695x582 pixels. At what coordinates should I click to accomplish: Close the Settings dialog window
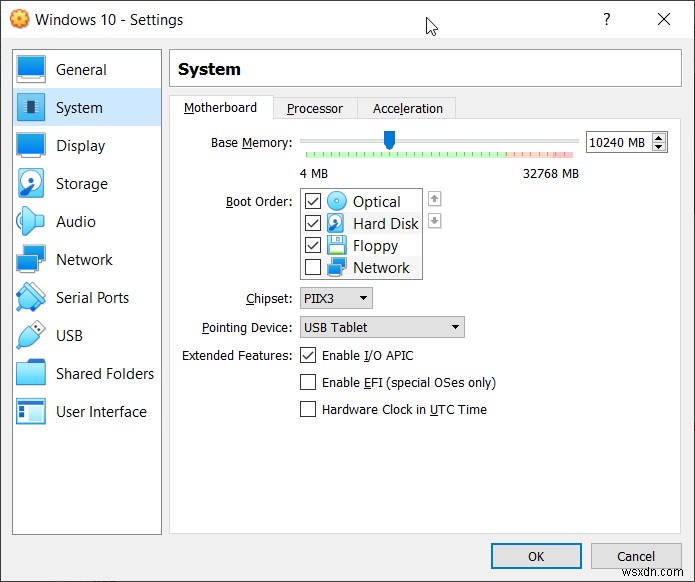[x=664, y=19]
